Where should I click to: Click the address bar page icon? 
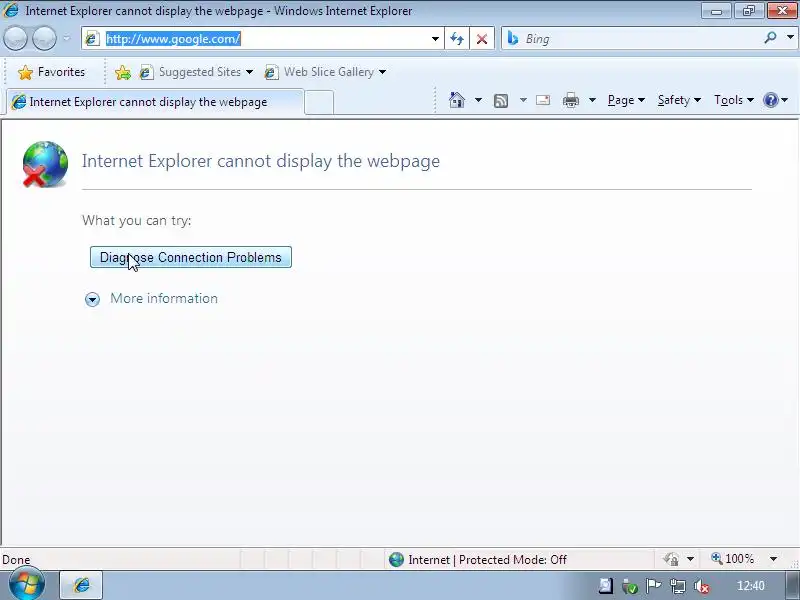click(92, 39)
